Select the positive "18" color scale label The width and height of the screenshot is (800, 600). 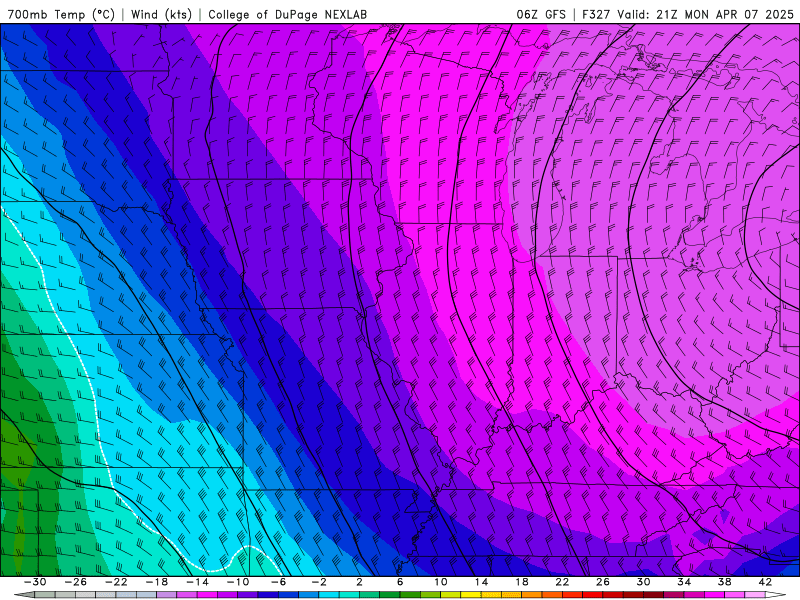click(521, 582)
